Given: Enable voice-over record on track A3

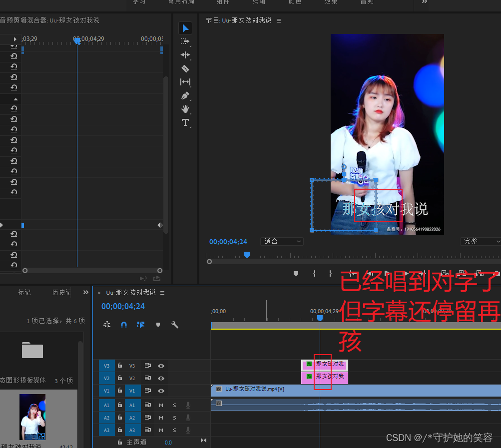Looking at the screenshot, I should pyautogui.click(x=188, y=430).
